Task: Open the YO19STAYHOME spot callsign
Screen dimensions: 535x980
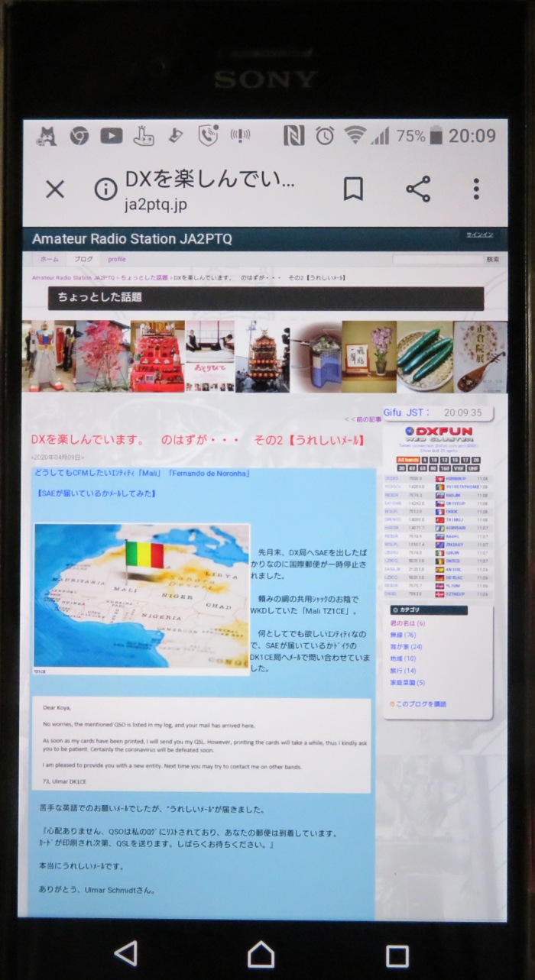Action: (x=462, y=486)
